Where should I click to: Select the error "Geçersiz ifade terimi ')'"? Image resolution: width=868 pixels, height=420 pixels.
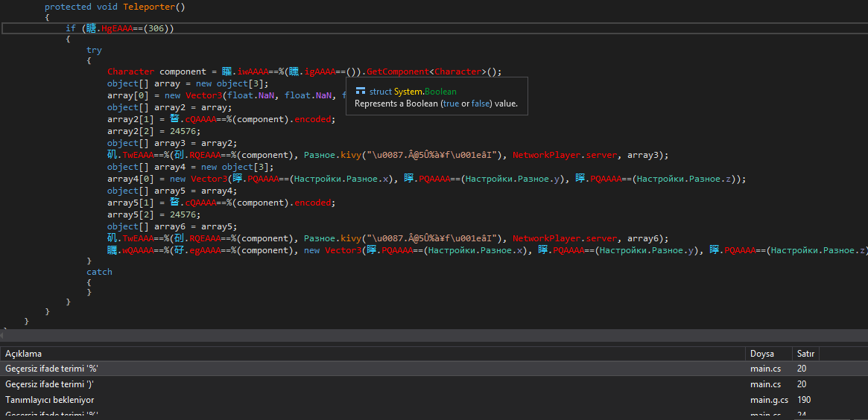coord(434,384)
